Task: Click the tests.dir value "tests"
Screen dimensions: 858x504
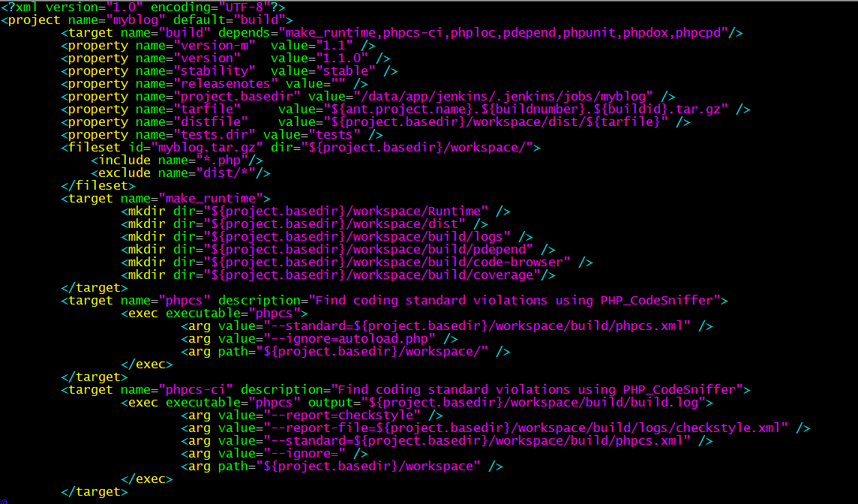Action: tap(334, 134)
